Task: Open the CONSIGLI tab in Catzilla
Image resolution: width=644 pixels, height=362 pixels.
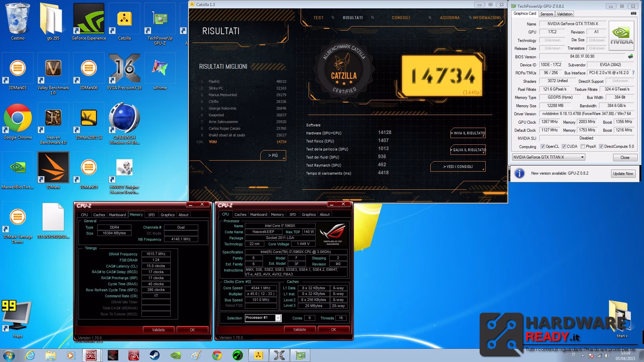Action: click(x=401, y=18)
